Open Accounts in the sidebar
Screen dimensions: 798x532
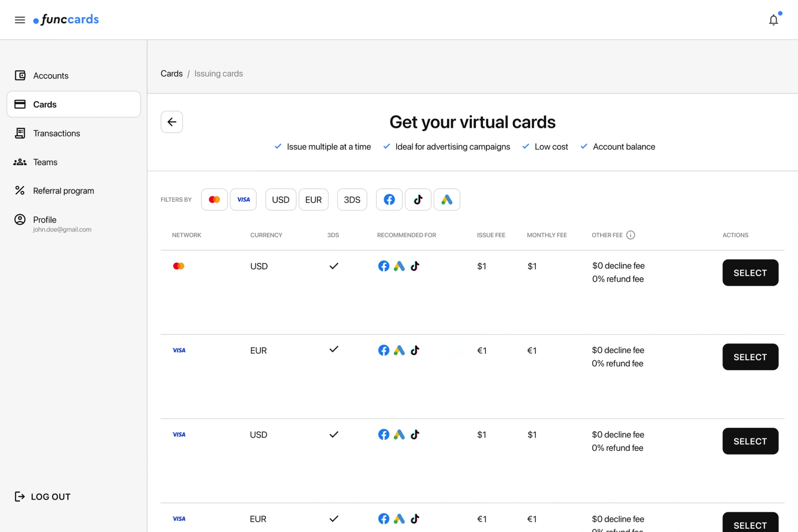(x=50, y=76)
